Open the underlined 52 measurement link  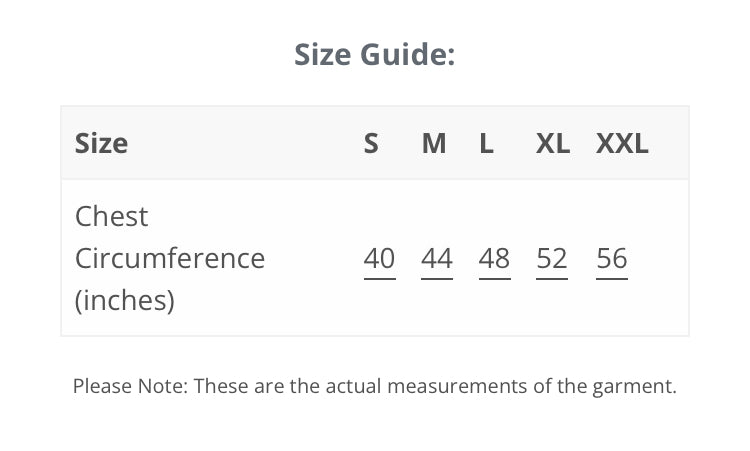coord(552,259)
